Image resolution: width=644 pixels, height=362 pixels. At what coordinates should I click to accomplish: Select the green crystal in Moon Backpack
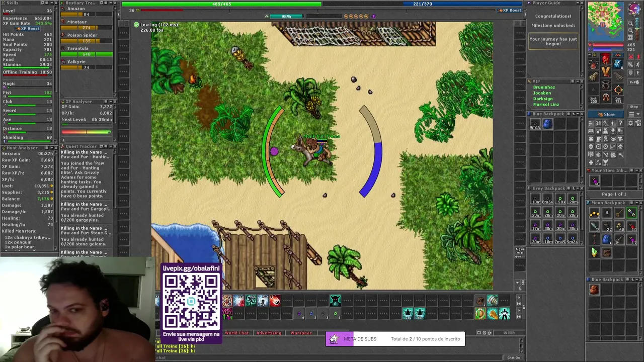tap(594, 252)
